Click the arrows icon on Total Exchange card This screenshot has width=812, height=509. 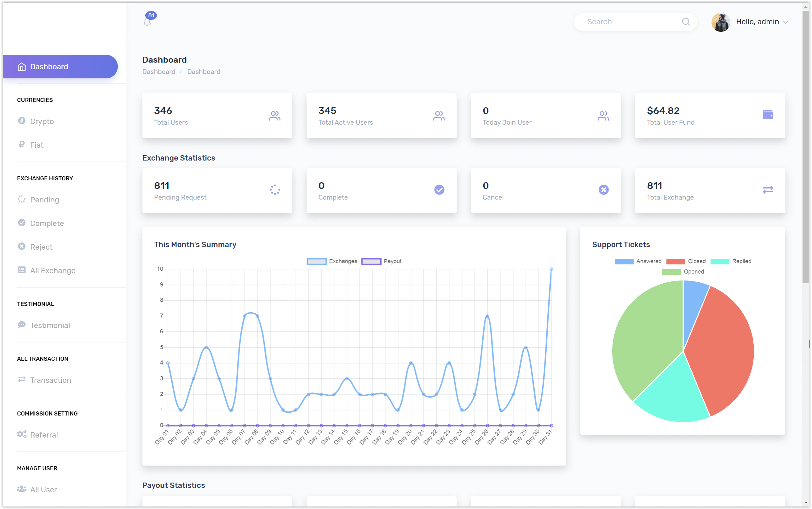[x=768, y=190]
